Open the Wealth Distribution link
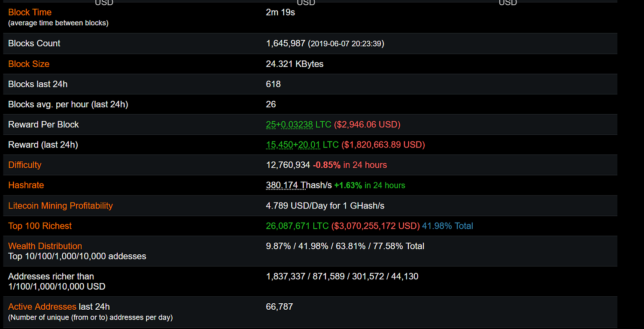This screenshot has height=329, width=644. click(45, 246)
